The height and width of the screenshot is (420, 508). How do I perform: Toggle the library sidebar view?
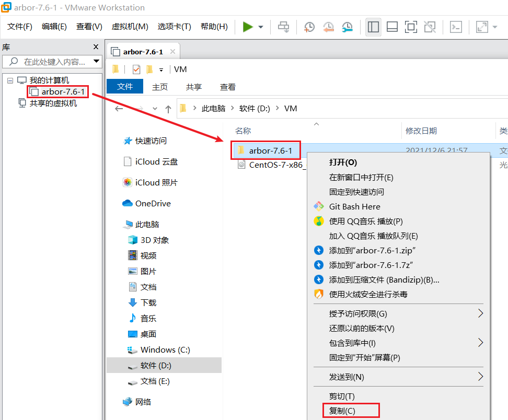coord(373,27)
